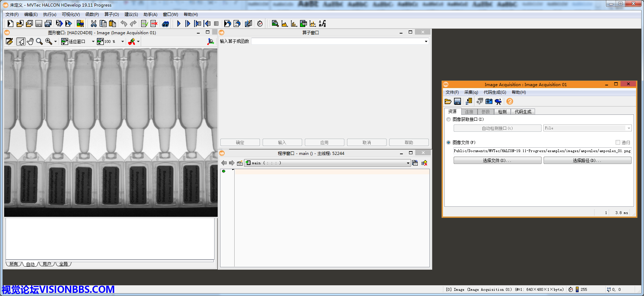Click the Insert Code icon in Image Acquisition
Image resolution: width=644 pixels, height=296 pixels.
pos(469,101)
